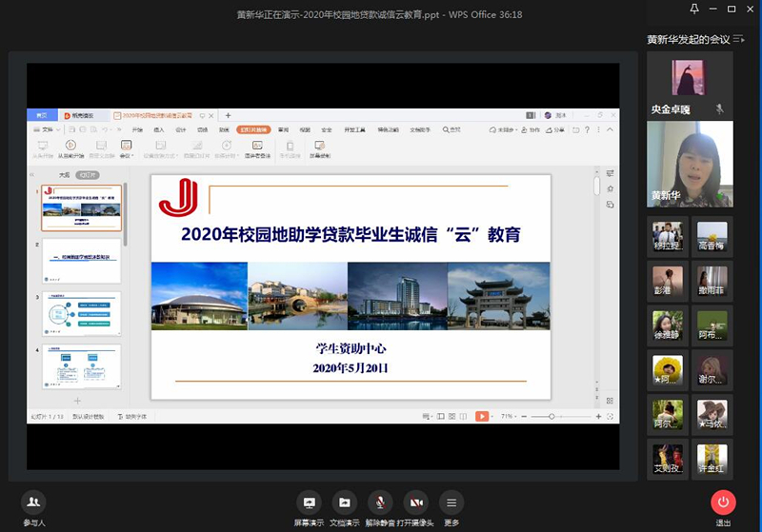The image size is (762, 532).
Task: Select slide 2 thumbnail in the panel
Action: click(81, 260)
